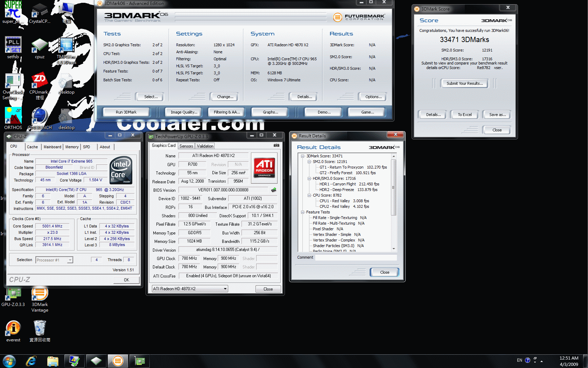Select the TMPGEnc 4.0 XPress desktop icon
Viewport: 588px width, 368px height.
coord(66,51)
